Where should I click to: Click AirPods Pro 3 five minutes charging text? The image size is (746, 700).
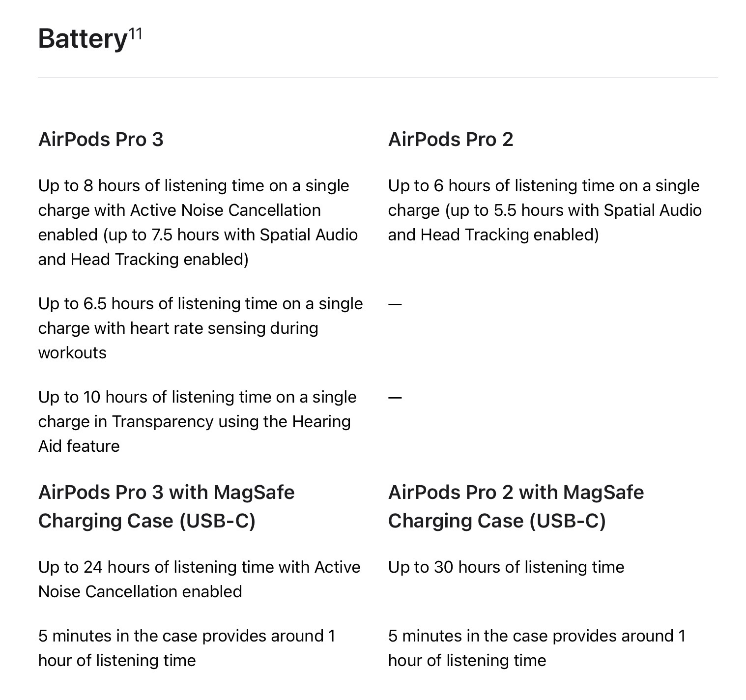pos(187,648)
